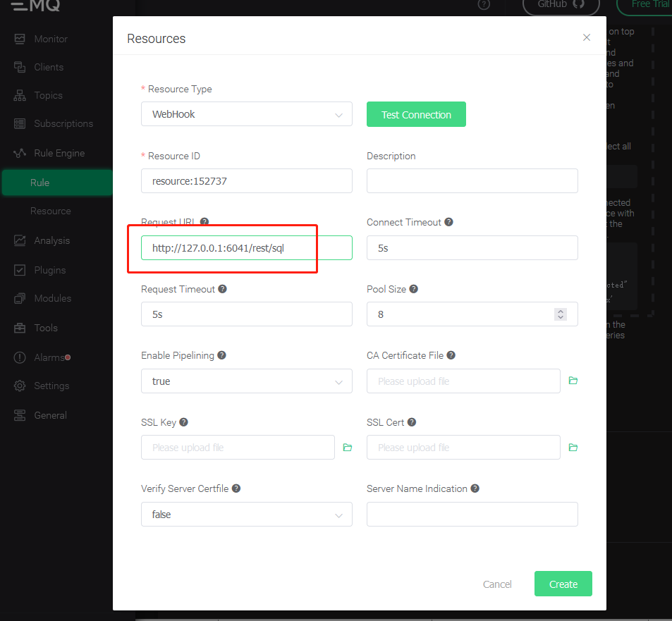Click the Pool Size help question icon
Viewport: 672px width, 621px height.
point(414,289)
